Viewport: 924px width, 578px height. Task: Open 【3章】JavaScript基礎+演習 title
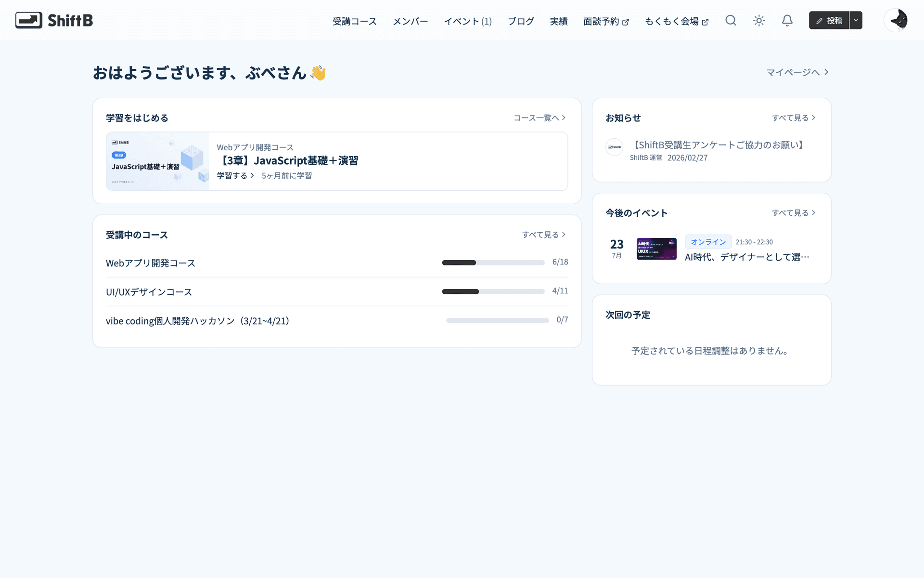click(x=287, y=160)
